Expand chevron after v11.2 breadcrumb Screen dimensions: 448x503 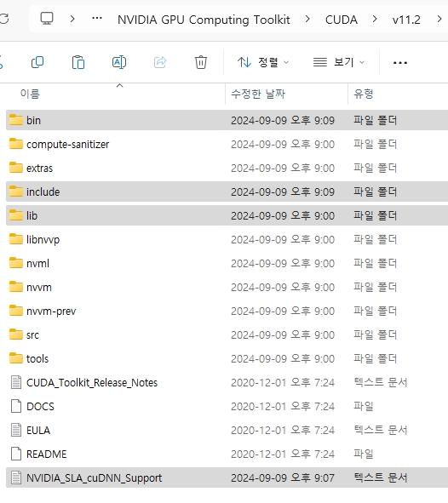point(439,20)
